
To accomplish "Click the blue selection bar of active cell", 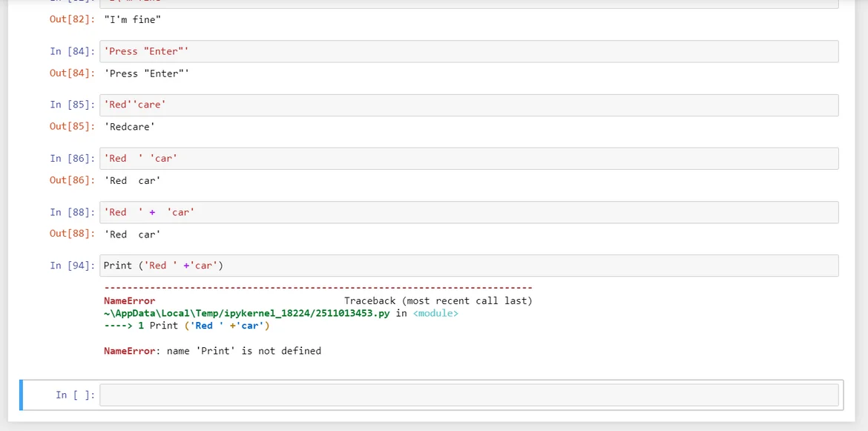I will [x=21, y=395].
